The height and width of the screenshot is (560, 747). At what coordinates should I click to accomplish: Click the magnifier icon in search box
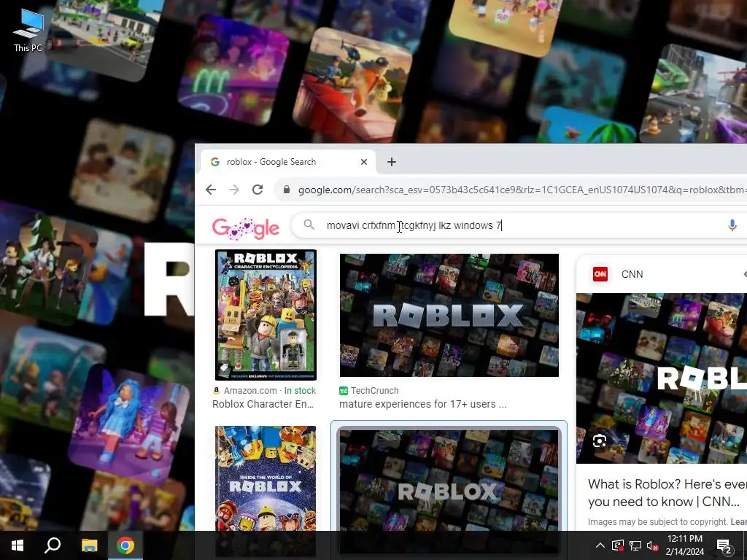[309, 225]
